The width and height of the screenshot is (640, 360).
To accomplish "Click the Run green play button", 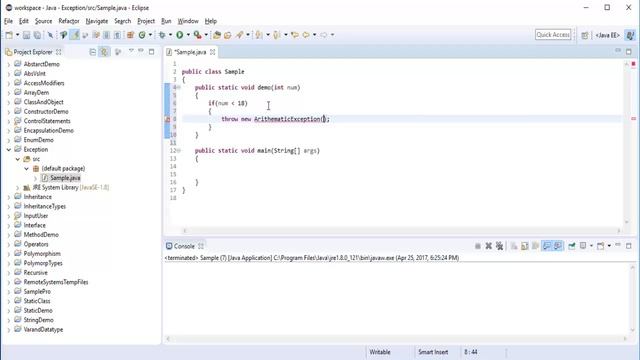I will pyautogui.click(x=180, y=35).
